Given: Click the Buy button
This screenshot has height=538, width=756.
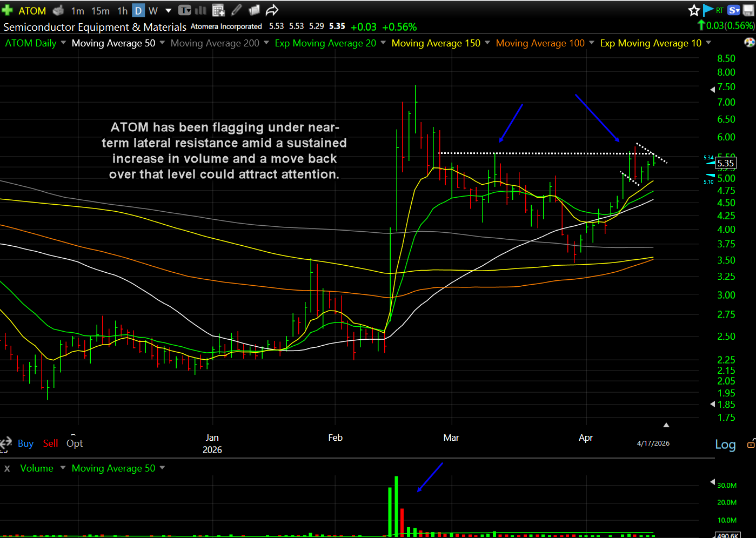Looking at the screenshot, I should tap(25, 443).
